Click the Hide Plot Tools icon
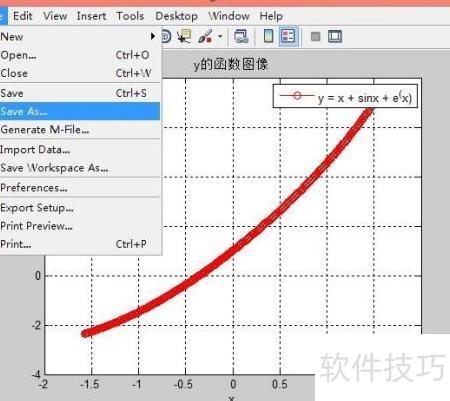This screenshot has height=401, width=450. click(315, 36)
